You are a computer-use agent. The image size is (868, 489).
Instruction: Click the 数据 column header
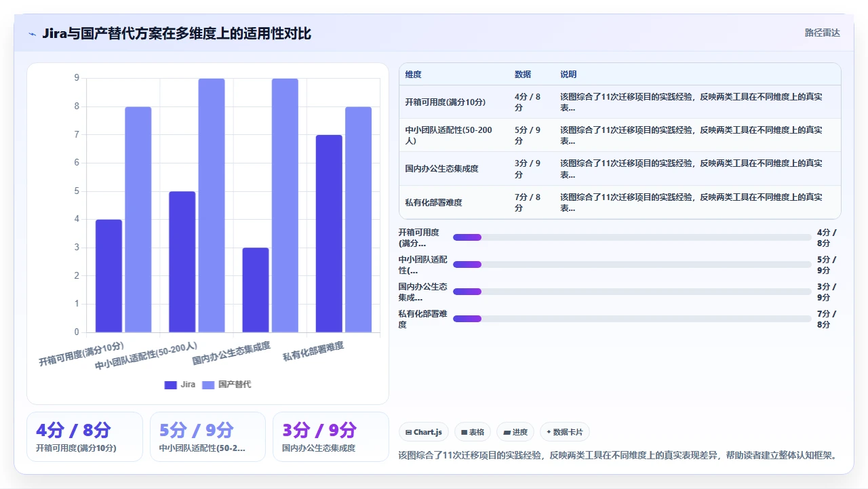click(523, 75)
